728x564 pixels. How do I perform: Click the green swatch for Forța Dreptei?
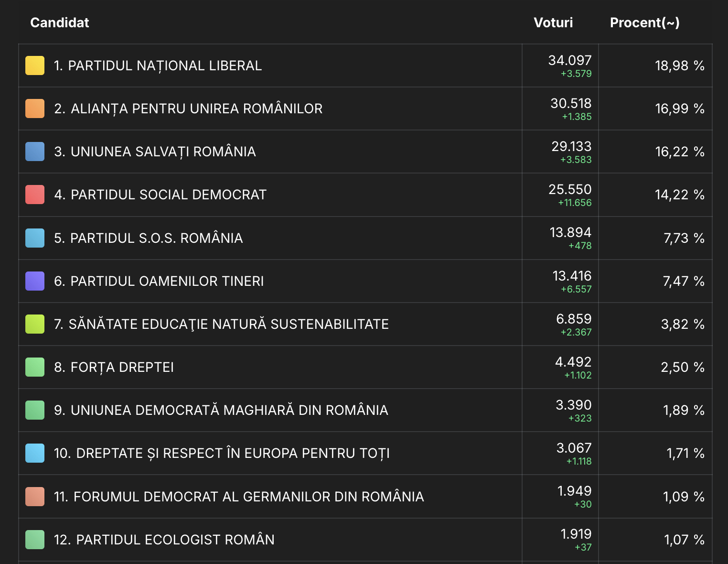click(x=35, y=367)
